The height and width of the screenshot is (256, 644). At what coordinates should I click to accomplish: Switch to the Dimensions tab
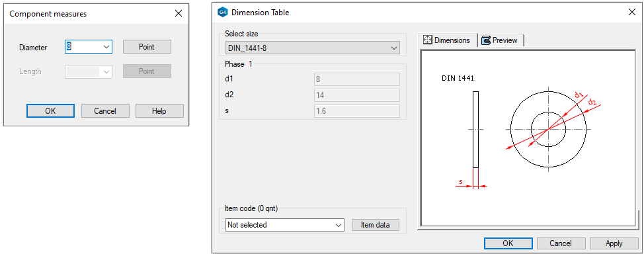pos(447,40)
